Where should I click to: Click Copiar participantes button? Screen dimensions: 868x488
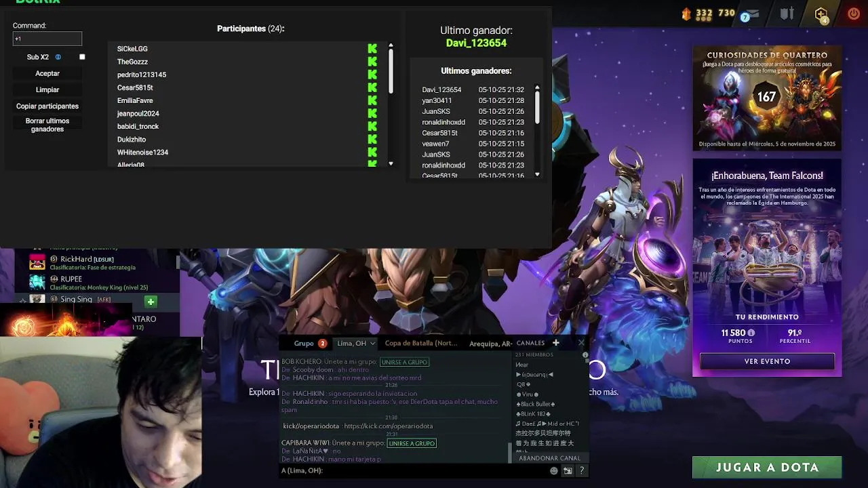pyautogui.click(x=47, y=106)
